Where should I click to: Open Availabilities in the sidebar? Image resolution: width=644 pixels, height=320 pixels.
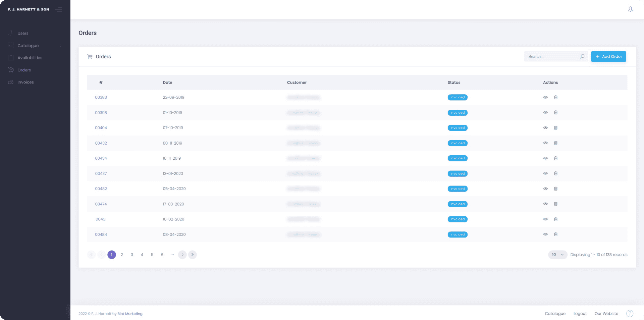[30, 58]
